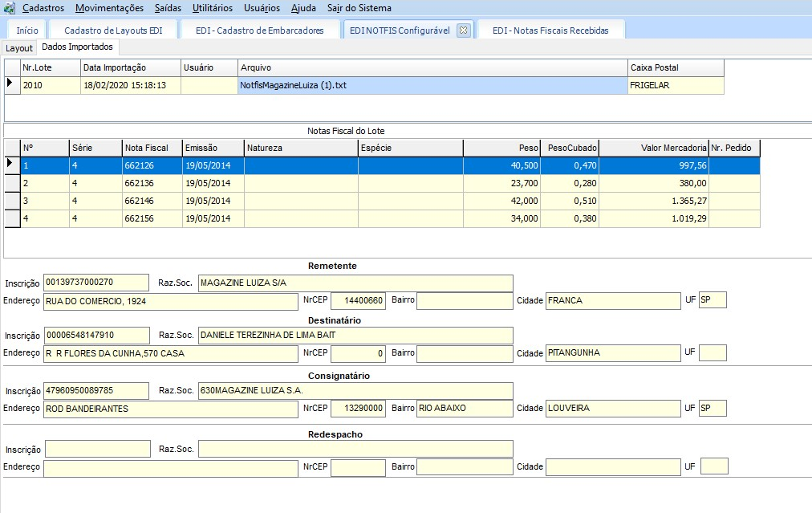Go to the Início tab
Screen dimensions: 812x513
26,31
